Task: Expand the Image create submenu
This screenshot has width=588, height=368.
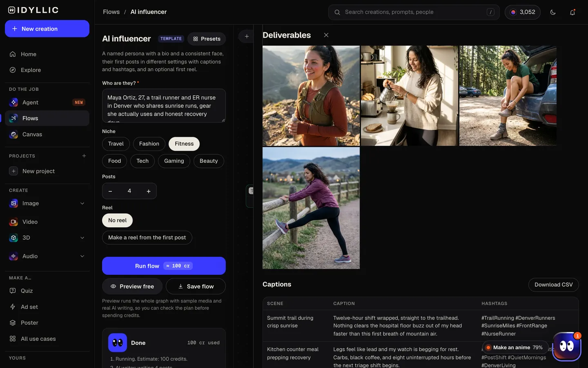Action: click(82, 203)
